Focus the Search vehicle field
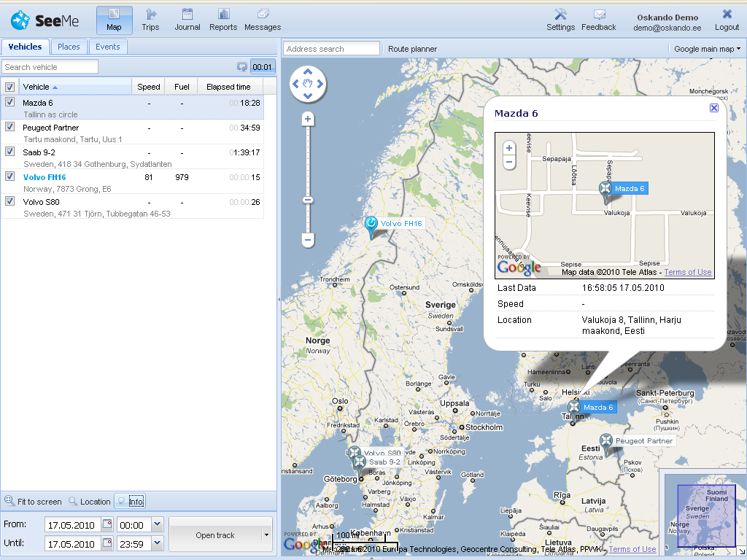The image size is (747, 560). coord(50,66)
